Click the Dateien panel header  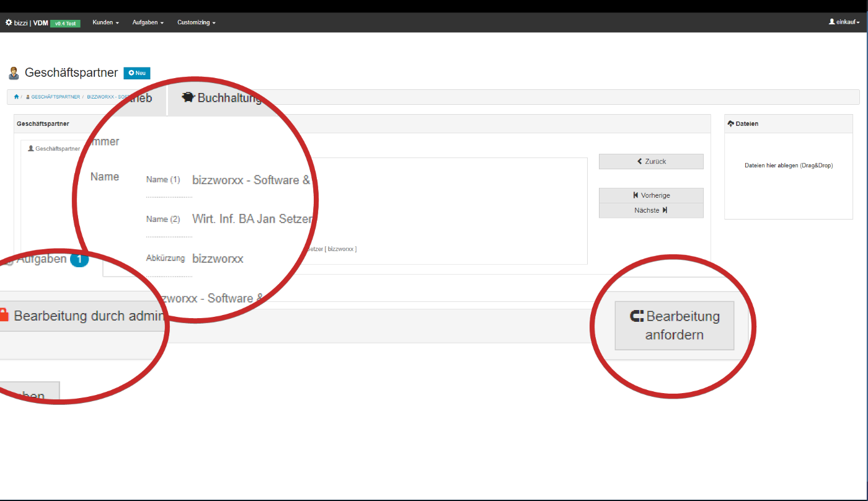pos(789,124)
